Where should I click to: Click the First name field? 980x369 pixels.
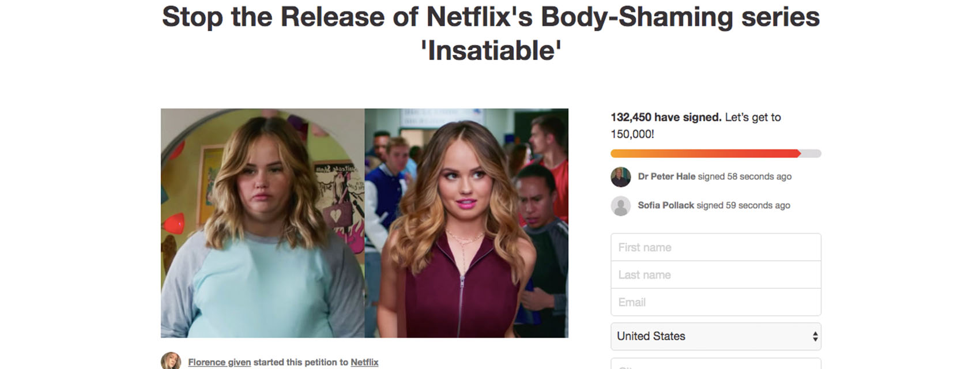pos(716,247)
